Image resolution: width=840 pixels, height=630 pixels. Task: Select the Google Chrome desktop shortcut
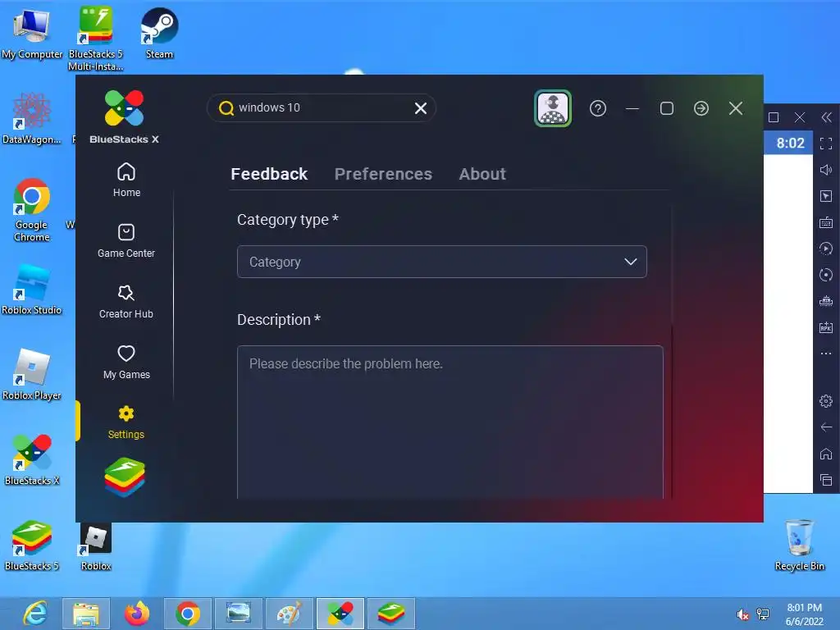point(32,210)
